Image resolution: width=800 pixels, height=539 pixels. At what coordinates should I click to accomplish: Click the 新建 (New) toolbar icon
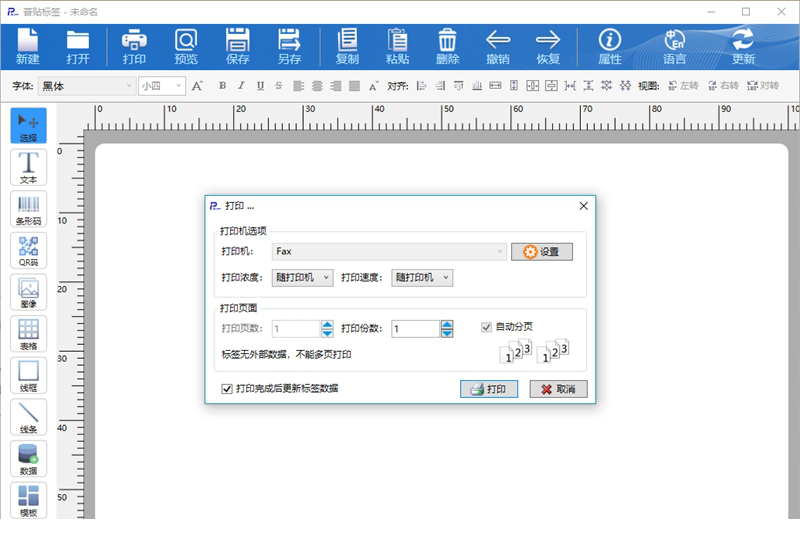[x=28, y=46]
